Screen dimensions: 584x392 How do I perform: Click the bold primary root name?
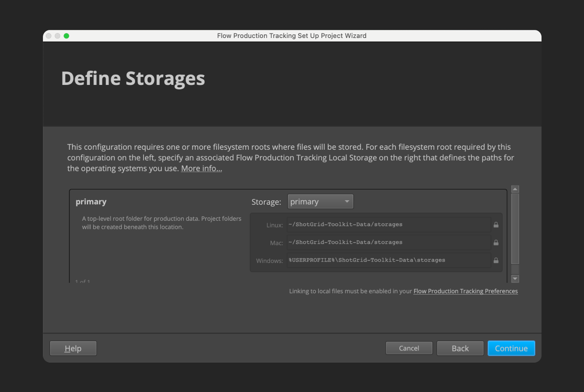point(91,202)
